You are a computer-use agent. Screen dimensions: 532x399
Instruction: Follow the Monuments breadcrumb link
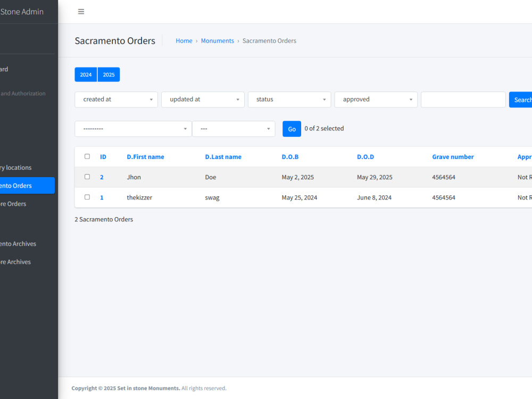(218, 41)
